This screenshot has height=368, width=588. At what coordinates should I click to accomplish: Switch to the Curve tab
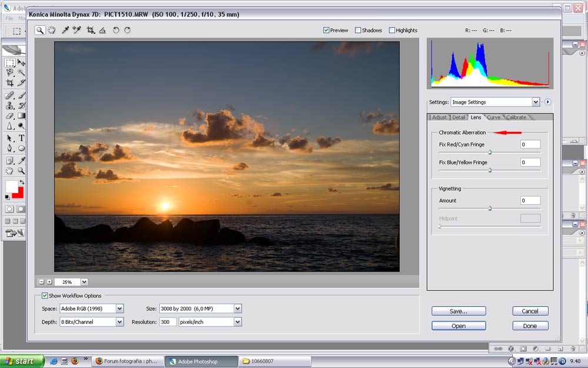click(x=493, y=117)
